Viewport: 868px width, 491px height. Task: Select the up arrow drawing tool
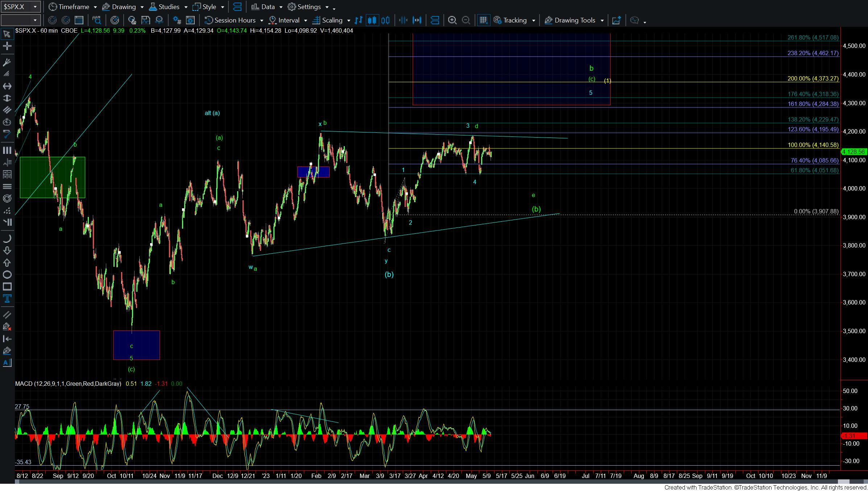tap(7, 262)
